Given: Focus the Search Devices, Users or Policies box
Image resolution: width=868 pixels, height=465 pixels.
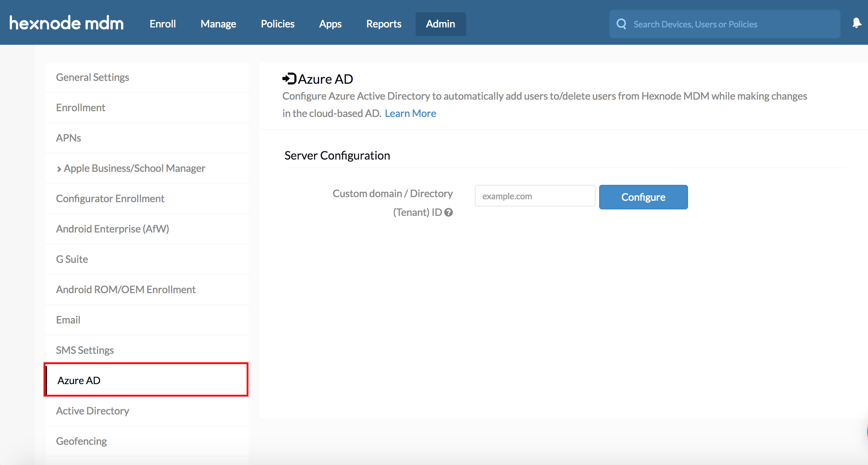Looking at the screenshot, I should [725, 24].
